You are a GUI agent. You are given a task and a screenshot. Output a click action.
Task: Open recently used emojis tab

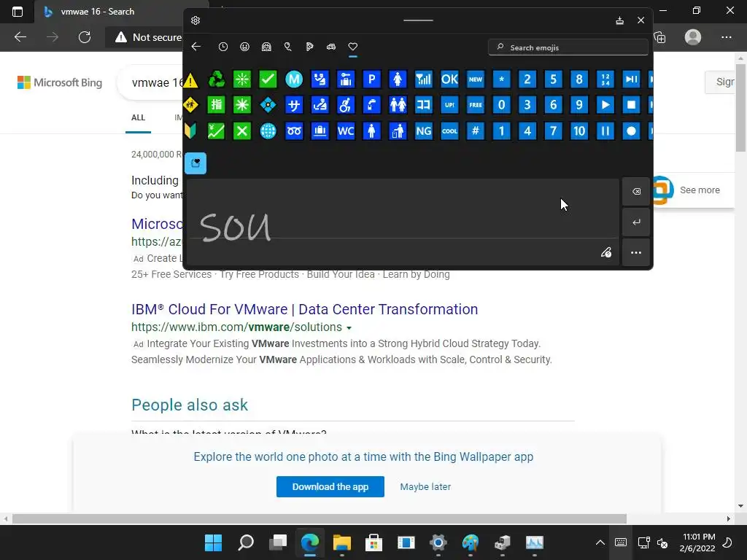[223, 47]
